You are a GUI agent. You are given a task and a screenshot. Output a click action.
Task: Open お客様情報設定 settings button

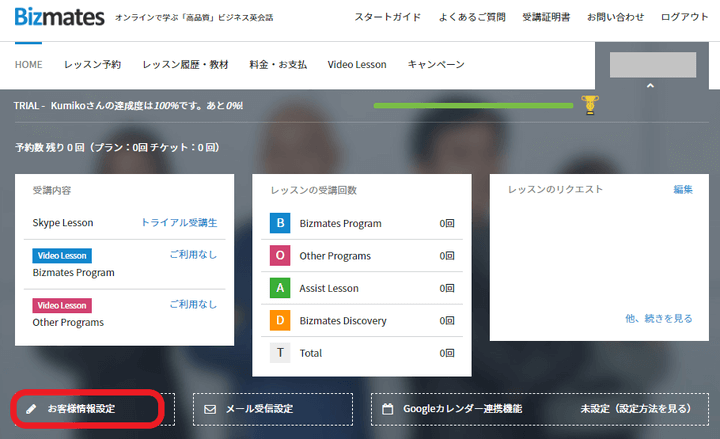(x=95, y=409)
